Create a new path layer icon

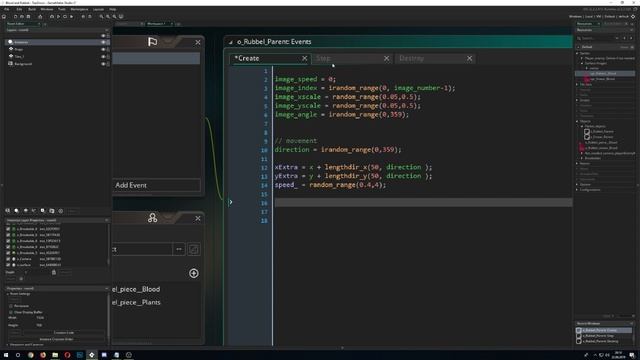(34, 211)
